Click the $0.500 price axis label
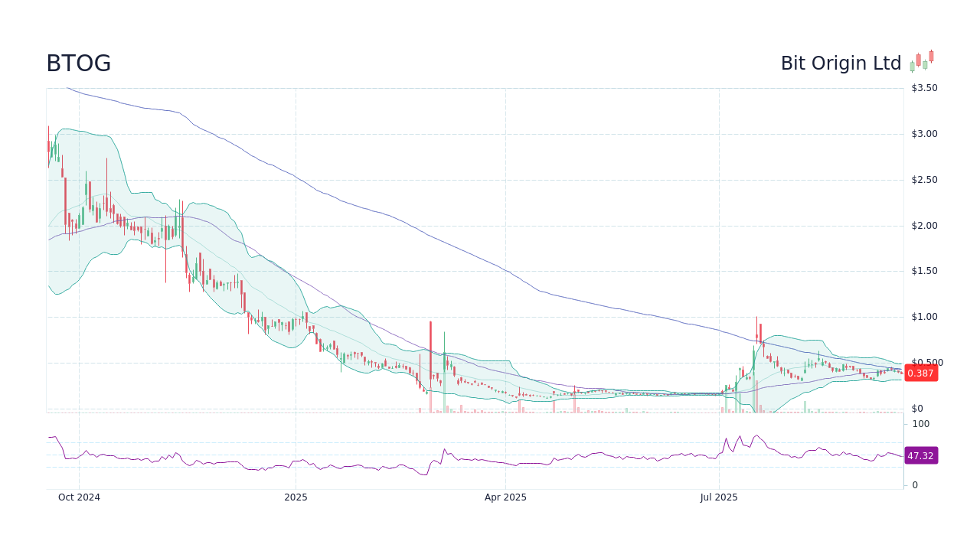Viewport: 980px width, 551px height. pos(926,362)
